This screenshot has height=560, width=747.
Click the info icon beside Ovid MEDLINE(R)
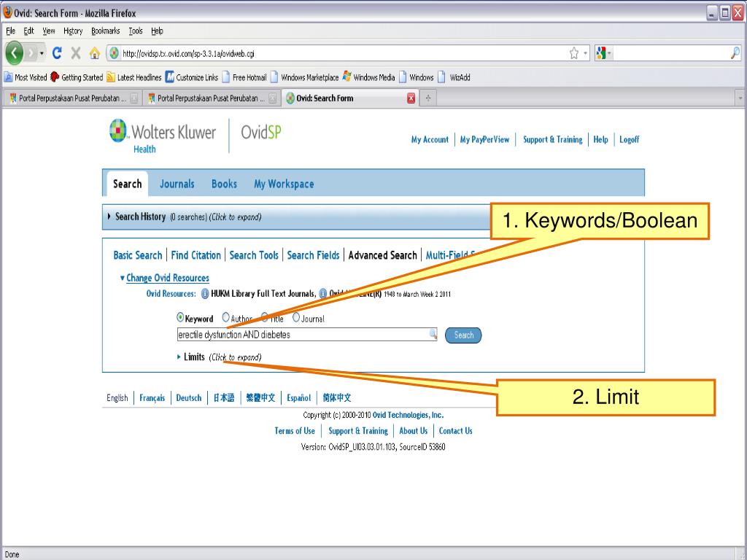pos(322,294)
